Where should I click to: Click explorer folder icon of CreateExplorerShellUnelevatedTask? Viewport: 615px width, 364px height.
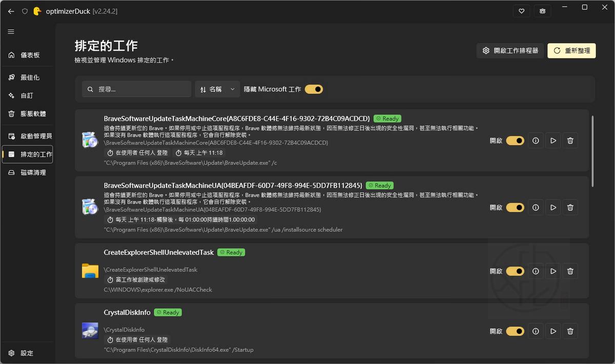[x=90, y=271]
